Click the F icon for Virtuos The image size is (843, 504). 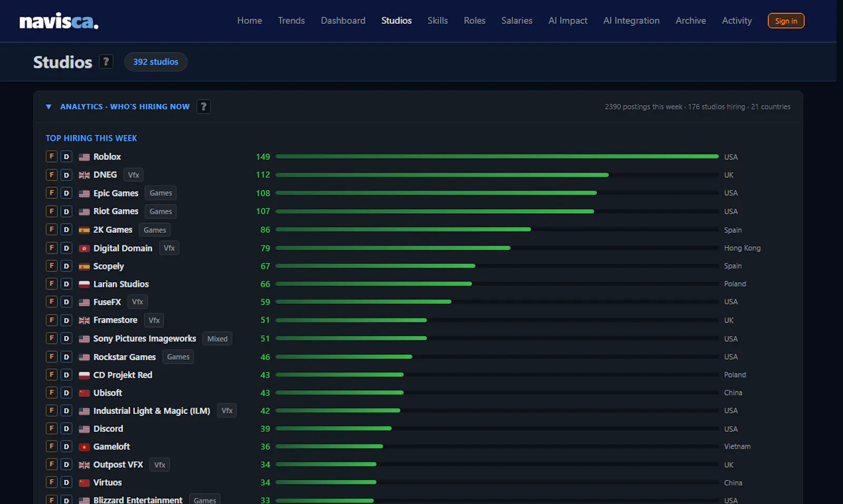(52, 482)
